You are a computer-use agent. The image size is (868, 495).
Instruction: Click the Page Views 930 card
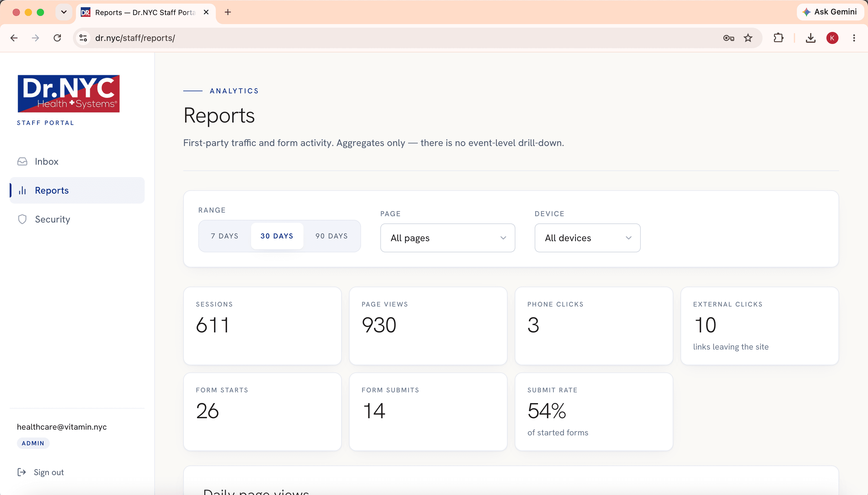pyautogui.click(x=428, y=326)
